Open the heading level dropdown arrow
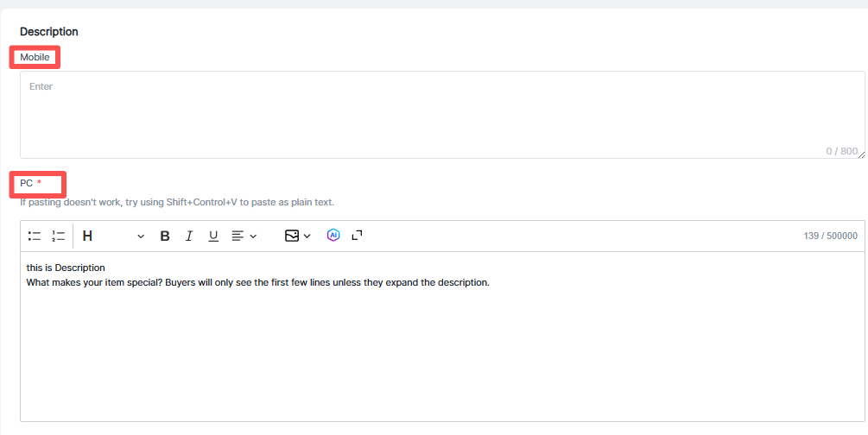The width and height of the screenshot is (868, 435). coord(141,236)
